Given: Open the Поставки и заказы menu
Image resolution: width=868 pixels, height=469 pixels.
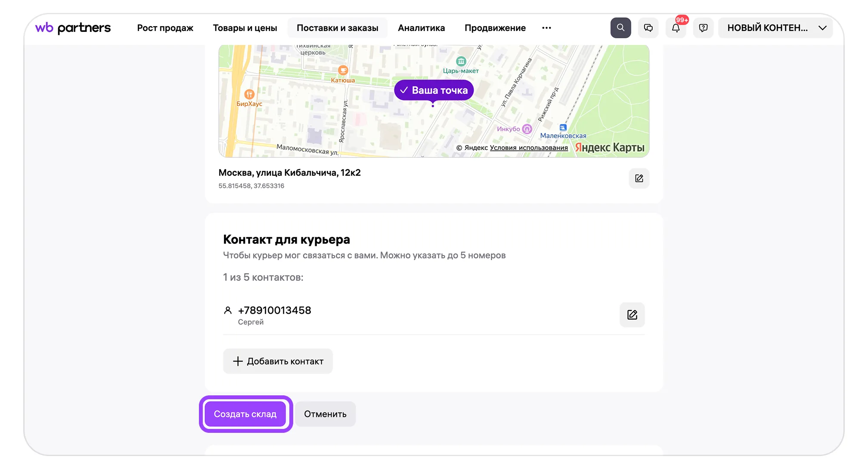Looking at the screenshot, I should 337,28.
